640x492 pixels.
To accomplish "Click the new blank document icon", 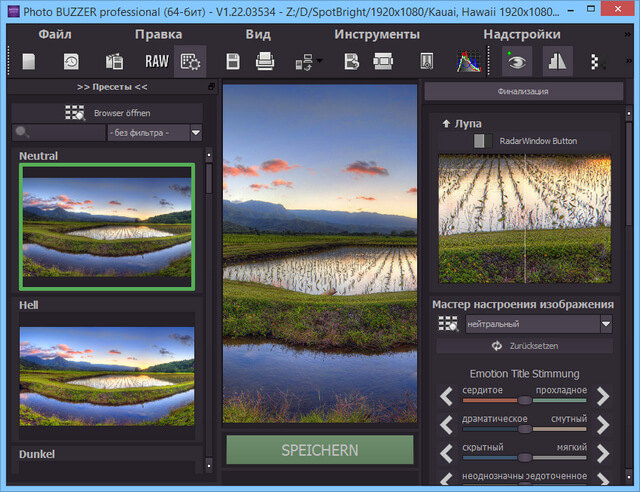I will coord(29,62).
